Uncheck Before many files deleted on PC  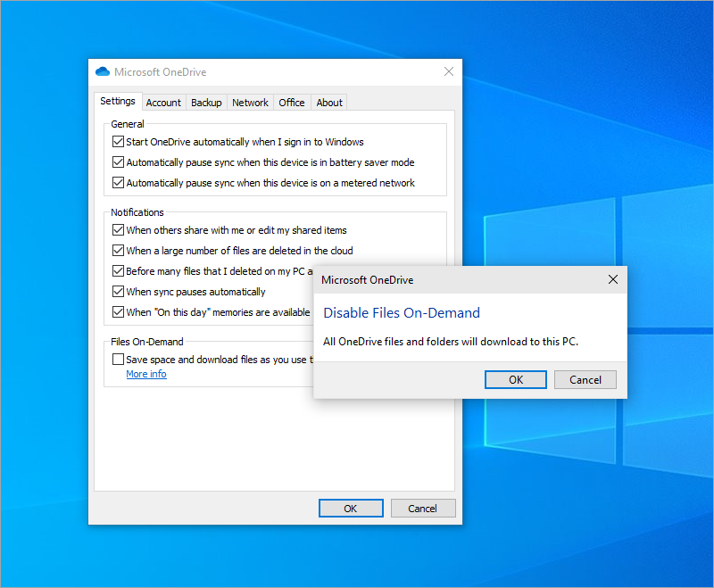click(118, 270)
